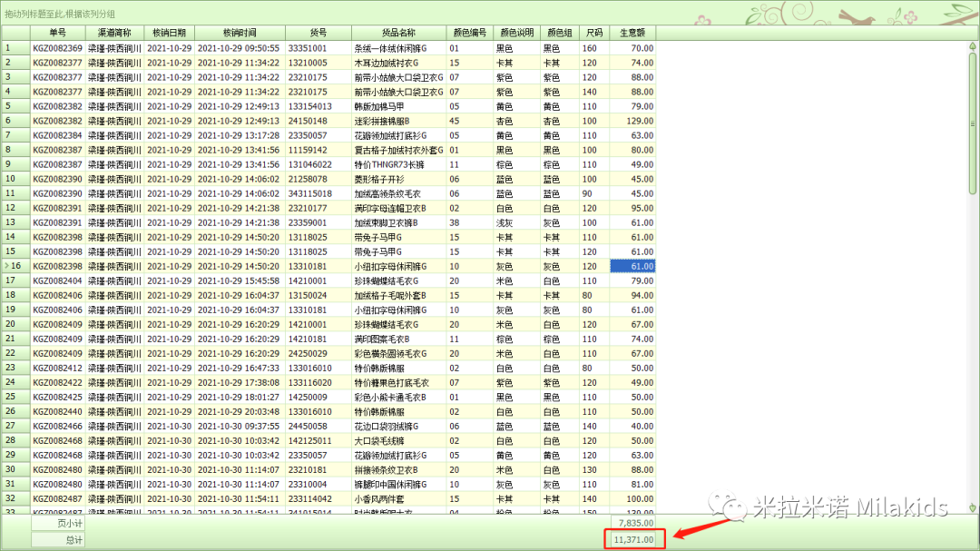This screenshot has height=551, width=980.
Task: Click item number 131046022
Action: point(318,164)
